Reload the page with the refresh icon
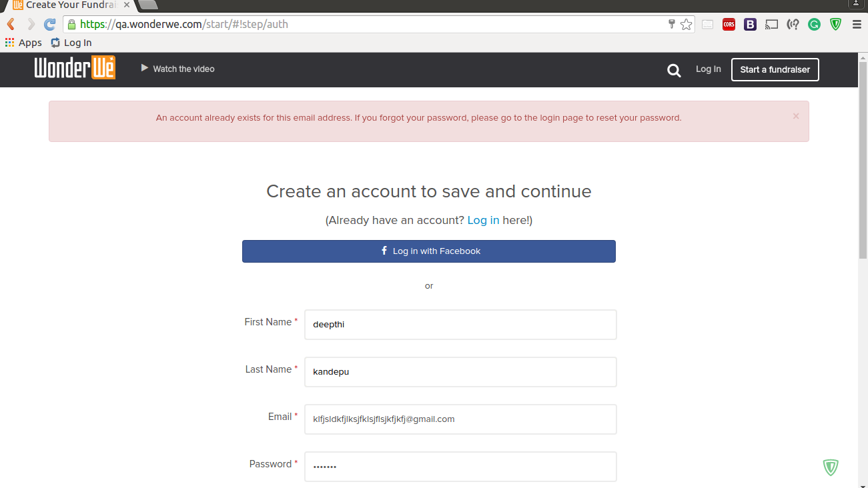 point(49,25)
